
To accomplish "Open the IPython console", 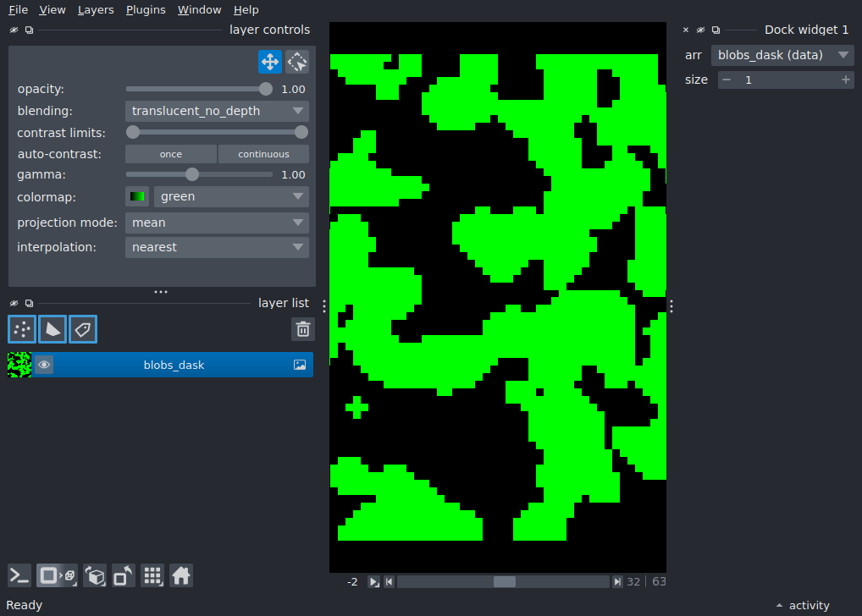I will [x=19, y=576].
